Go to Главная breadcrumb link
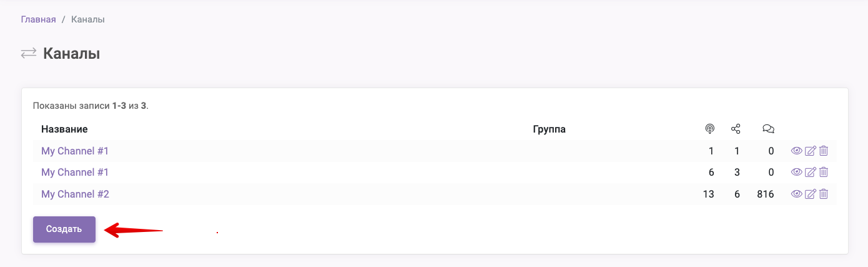 click(x=39, y=19)
